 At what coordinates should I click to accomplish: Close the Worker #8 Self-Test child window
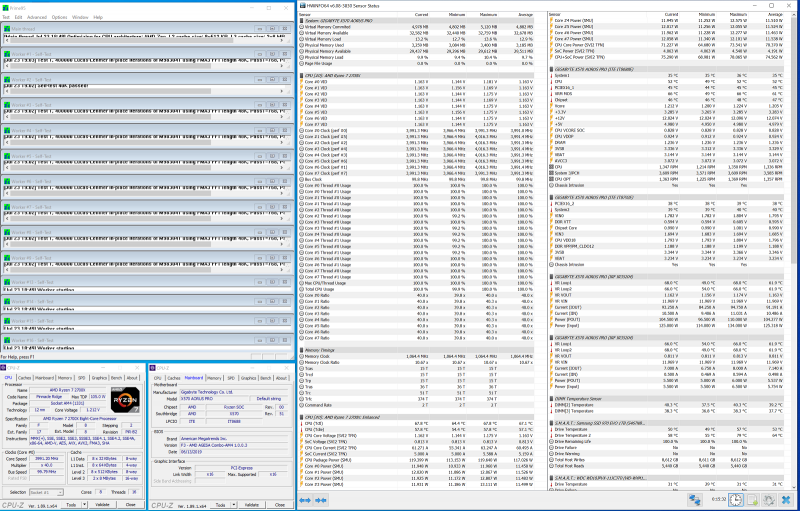285,233
